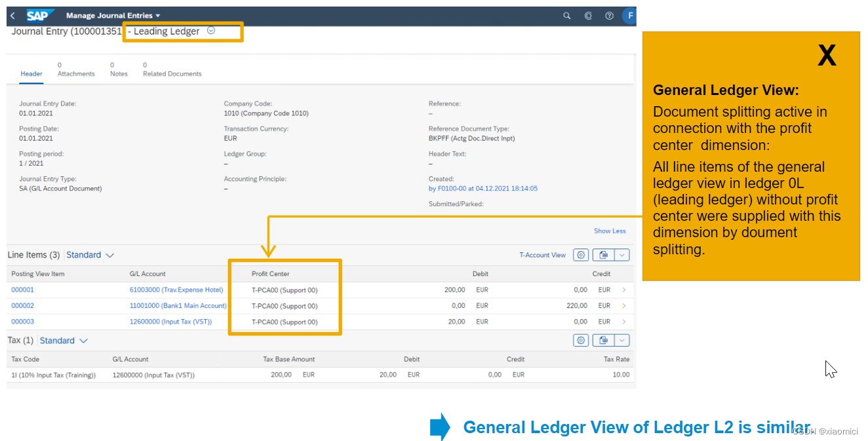Select posting period value 1 / 2021
868x441 pixels.
pos(31,163)
